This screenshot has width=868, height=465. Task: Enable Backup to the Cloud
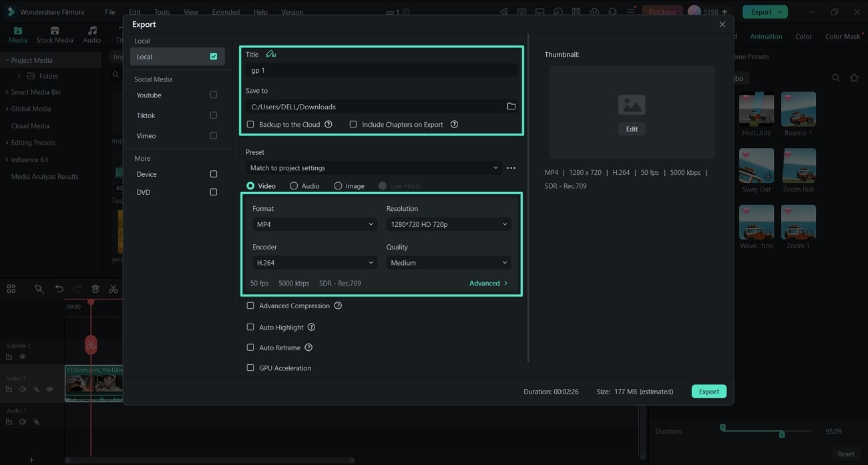click(x=250, y=124)
